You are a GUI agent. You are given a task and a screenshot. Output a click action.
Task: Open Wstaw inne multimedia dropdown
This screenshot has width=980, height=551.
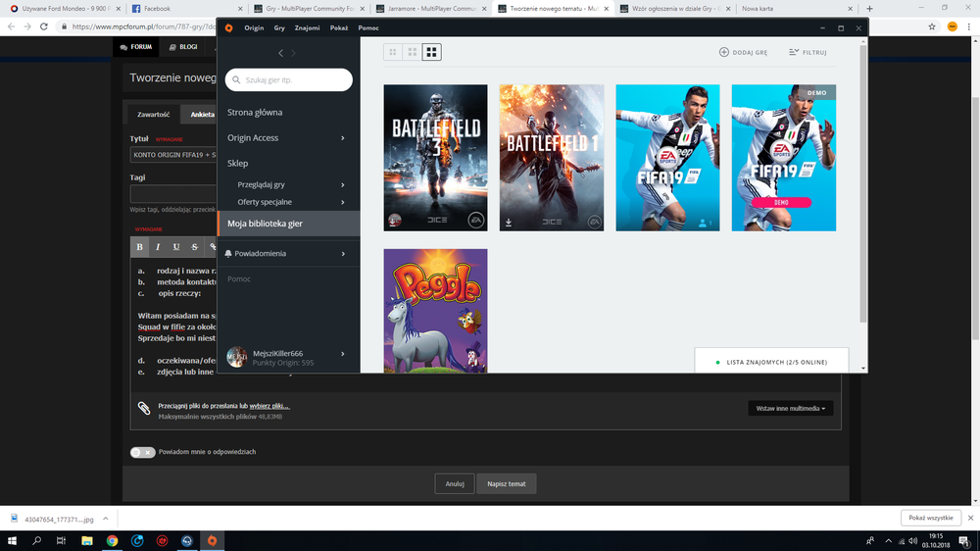tap(790, 409)
